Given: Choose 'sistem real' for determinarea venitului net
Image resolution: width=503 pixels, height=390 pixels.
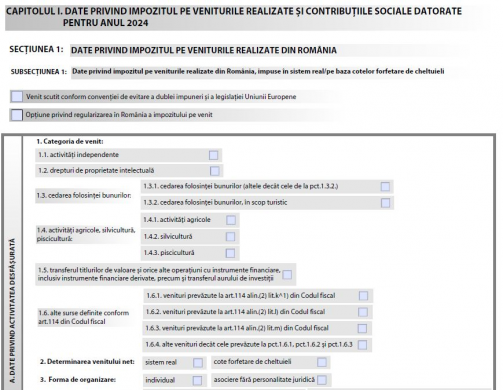Looking at the screenshot, I should 198,363.
